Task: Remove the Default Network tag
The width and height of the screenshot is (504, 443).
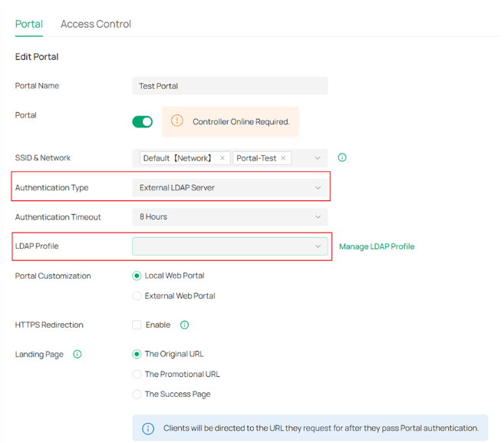Action: tap(222, 158)
